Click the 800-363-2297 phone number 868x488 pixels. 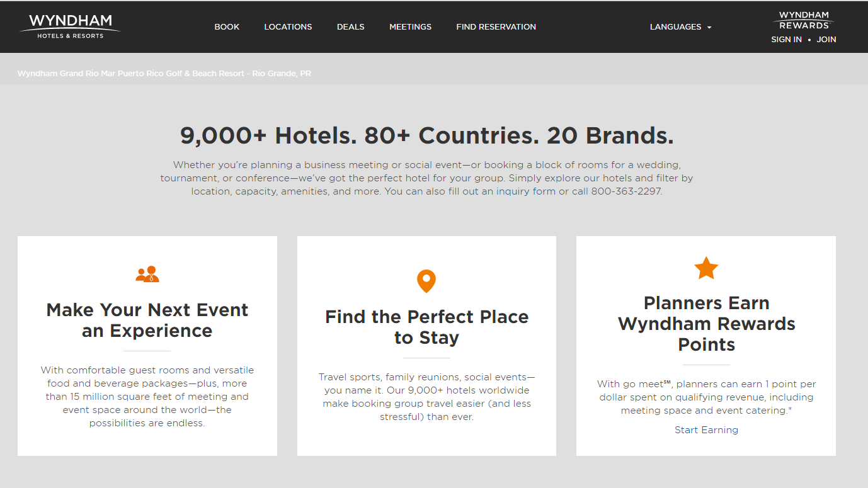[x=626, y=191]
